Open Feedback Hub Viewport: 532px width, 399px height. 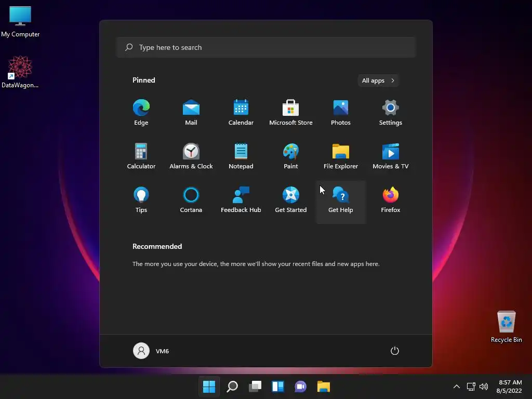(241, 200)
